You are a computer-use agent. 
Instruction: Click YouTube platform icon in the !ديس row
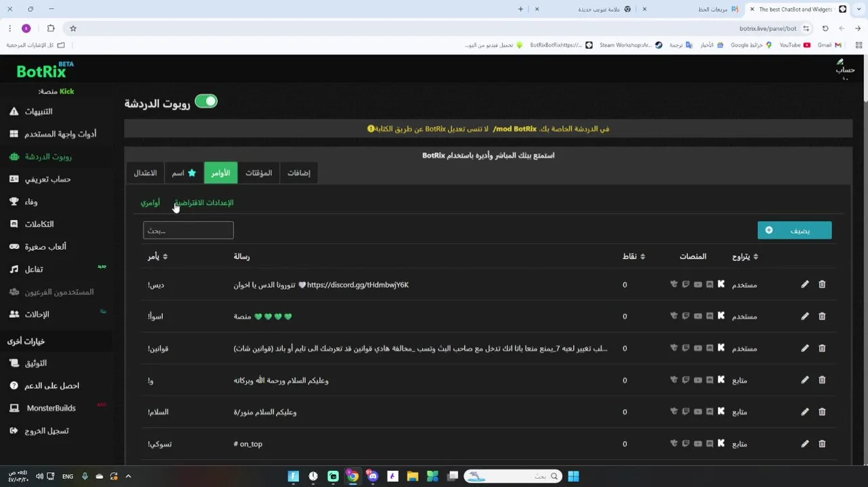point(698,285)
